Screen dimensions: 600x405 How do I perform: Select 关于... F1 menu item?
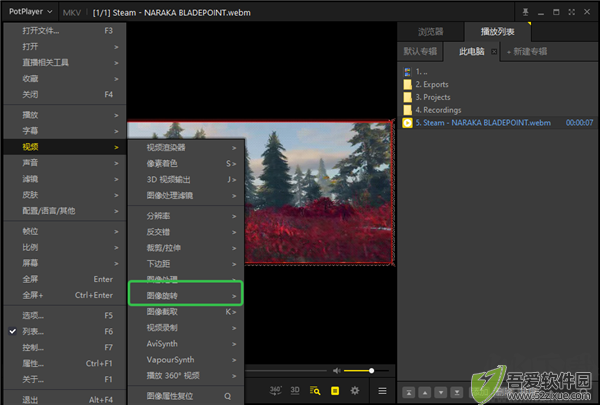click(x=65, y=380)
